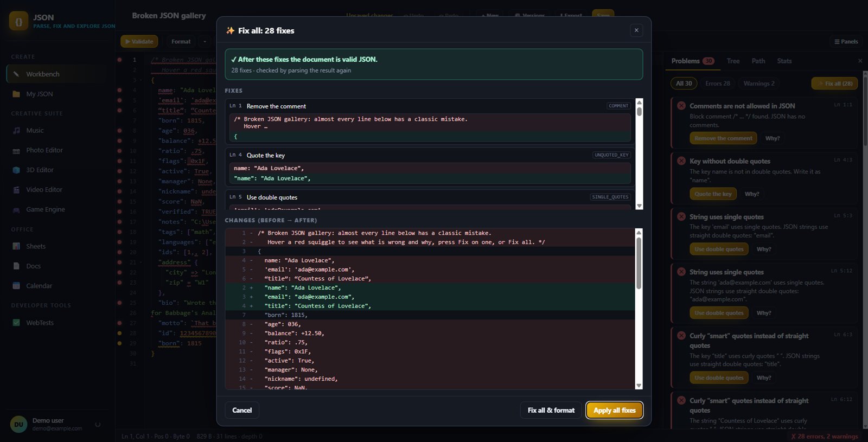Click the '28 errors, 2 warnings' status
868x442 pixels.
(825, 437)
